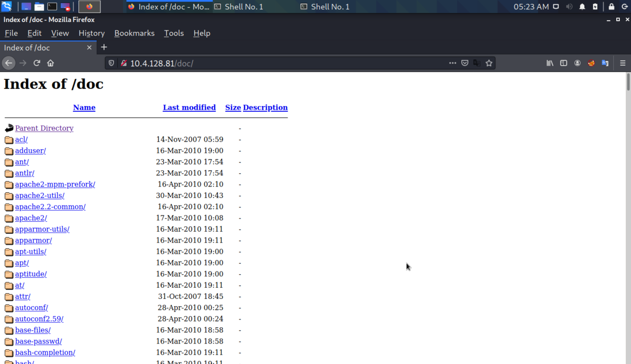The height and width of the screenshot is (364, 631).
Task: Click the folder icon beside base-files/
Action: pos(9,330)
